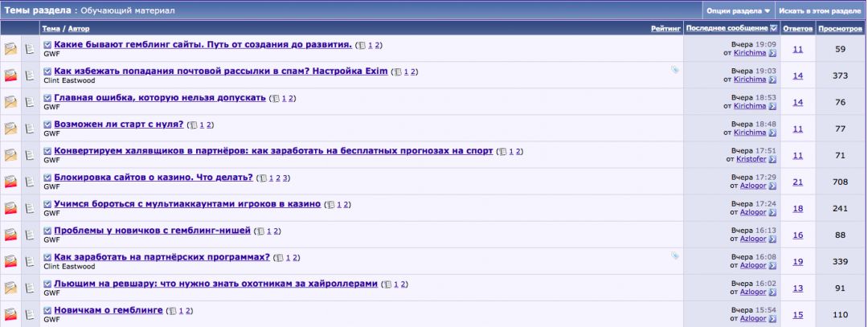Show who replied: 16 answers link

click(798, 235)
